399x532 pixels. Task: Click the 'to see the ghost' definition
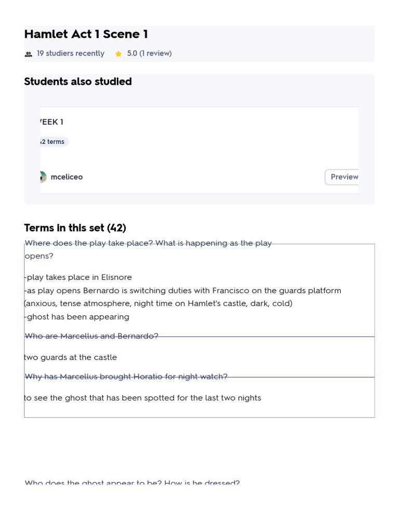click(142, 398)
